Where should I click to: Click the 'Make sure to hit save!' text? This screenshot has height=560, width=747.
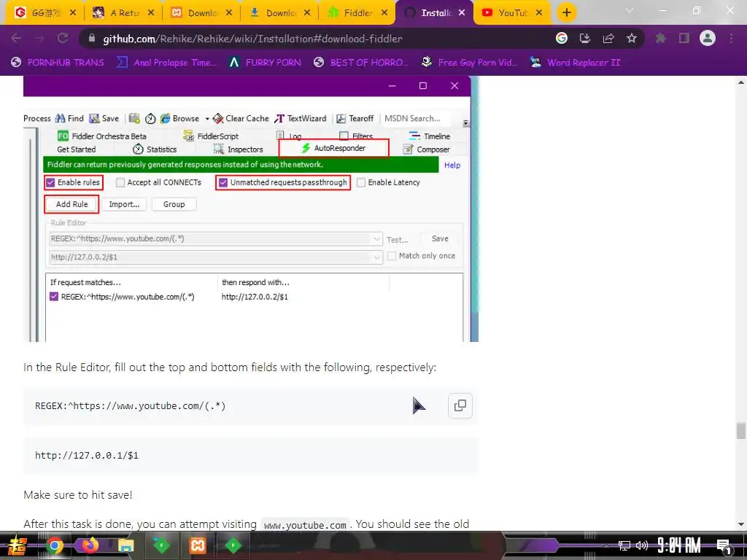click(78, 495)
